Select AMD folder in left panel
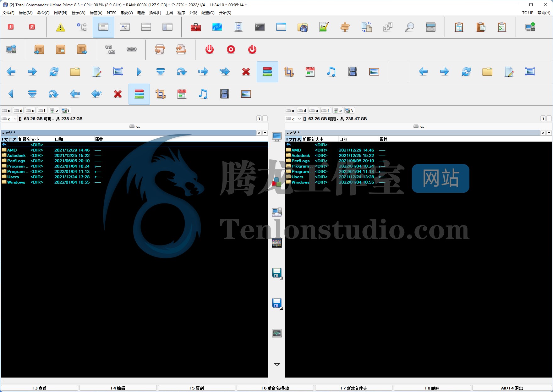This screenshot has height=392, width=553. [134, 150]
